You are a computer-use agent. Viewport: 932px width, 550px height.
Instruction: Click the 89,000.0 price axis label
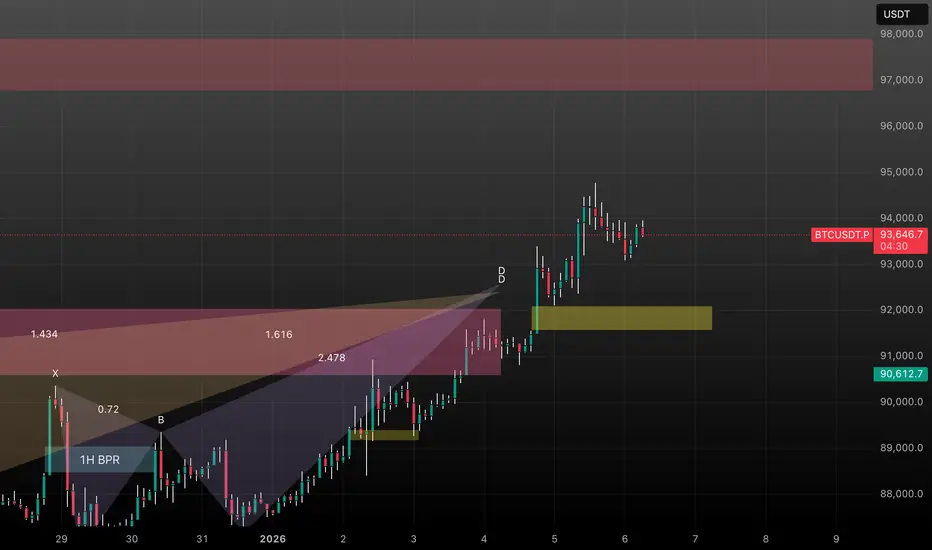pyautogui.click(x=901, y=447)
